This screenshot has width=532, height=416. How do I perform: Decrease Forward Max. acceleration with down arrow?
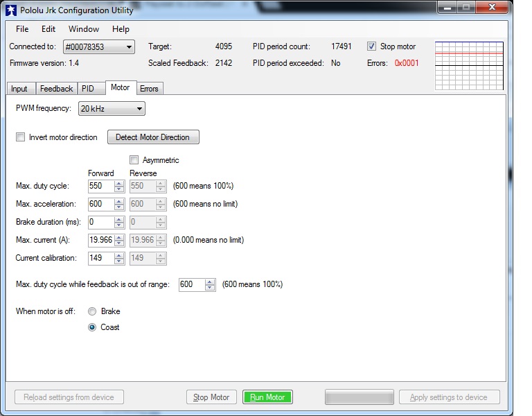(x=118, y=207)
